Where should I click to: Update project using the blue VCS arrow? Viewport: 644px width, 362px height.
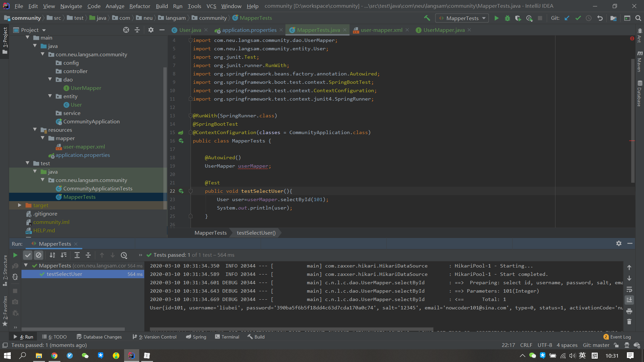567,18
